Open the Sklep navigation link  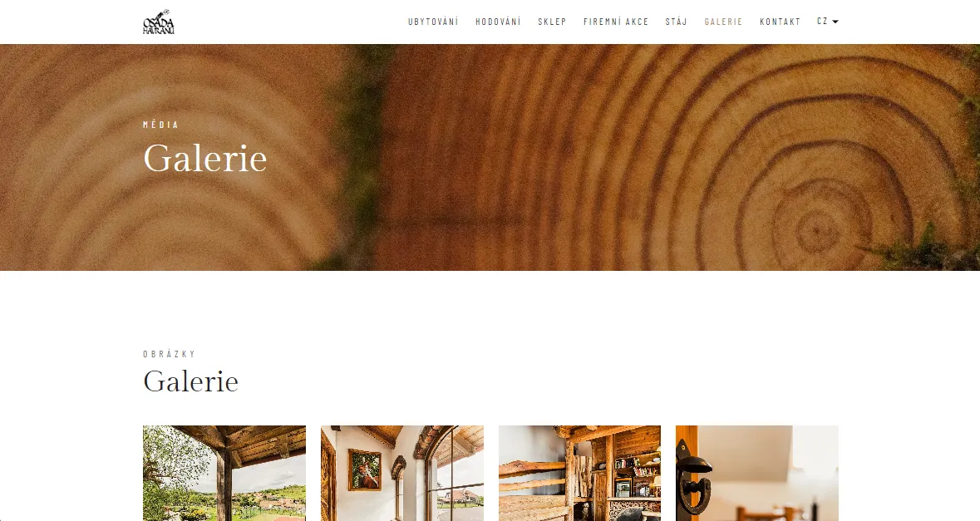click(x=552, y=22)
